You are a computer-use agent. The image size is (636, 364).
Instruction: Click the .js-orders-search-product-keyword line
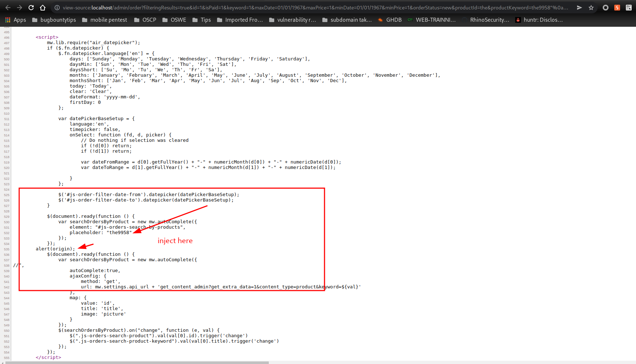(174, 341)
